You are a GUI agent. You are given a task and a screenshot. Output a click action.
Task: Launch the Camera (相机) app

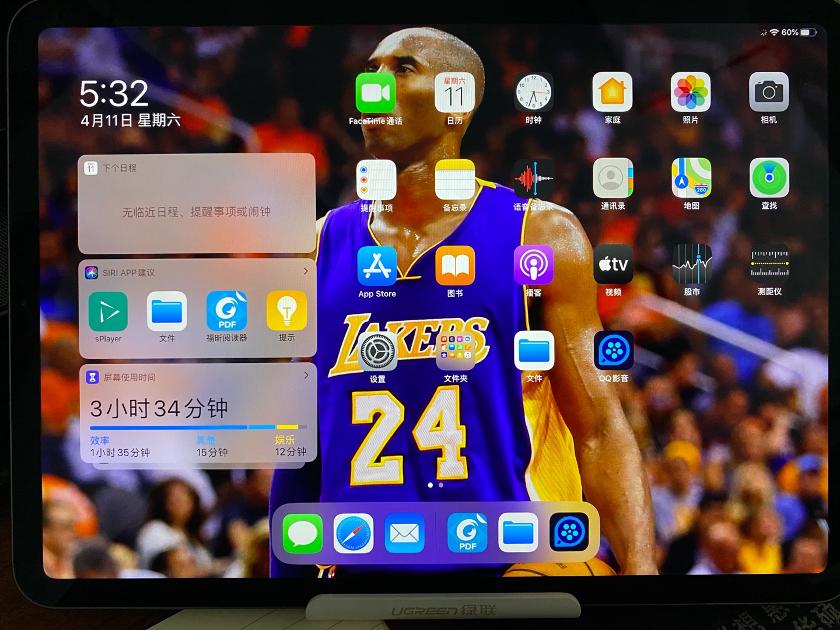tap(769, 92)
